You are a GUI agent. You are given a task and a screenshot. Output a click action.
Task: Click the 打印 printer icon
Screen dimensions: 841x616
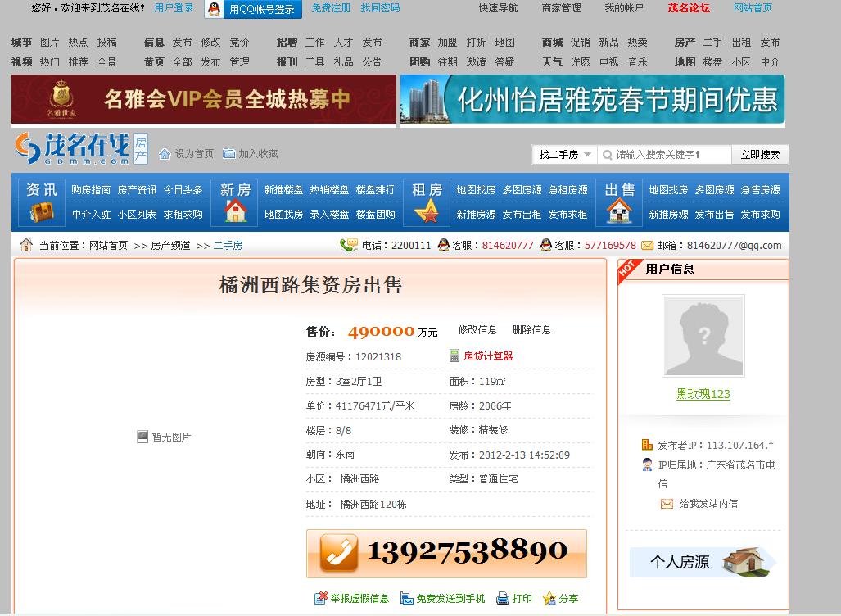pos(503,599)
